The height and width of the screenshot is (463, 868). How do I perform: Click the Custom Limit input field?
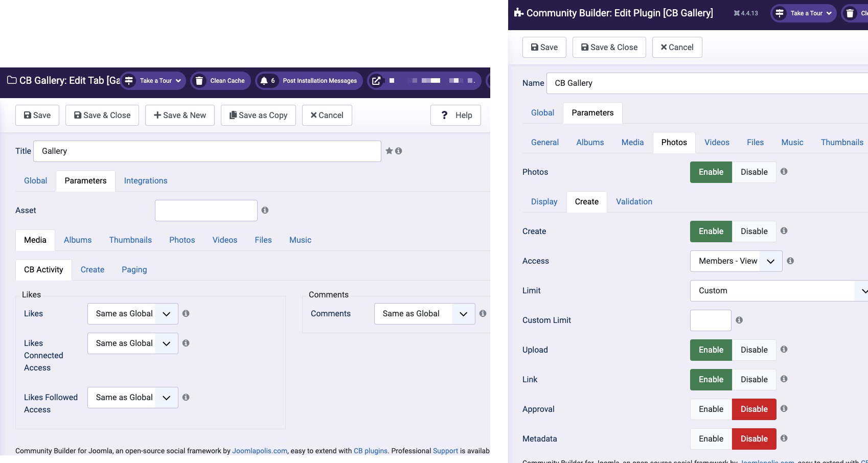[x=711, y=320]
